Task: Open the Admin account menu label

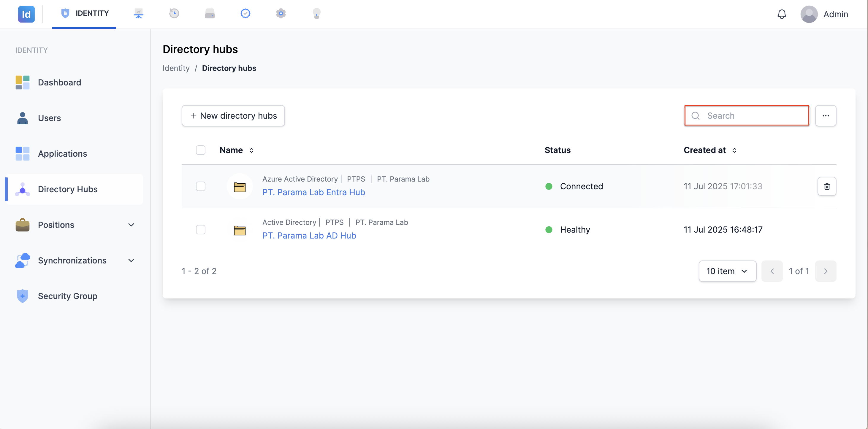Action: (836, 15)
